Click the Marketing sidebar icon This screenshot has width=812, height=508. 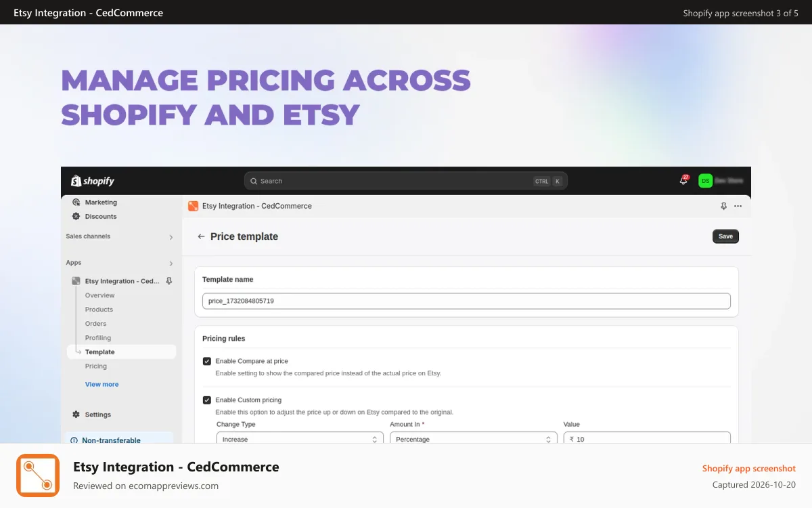pos(76,203)
